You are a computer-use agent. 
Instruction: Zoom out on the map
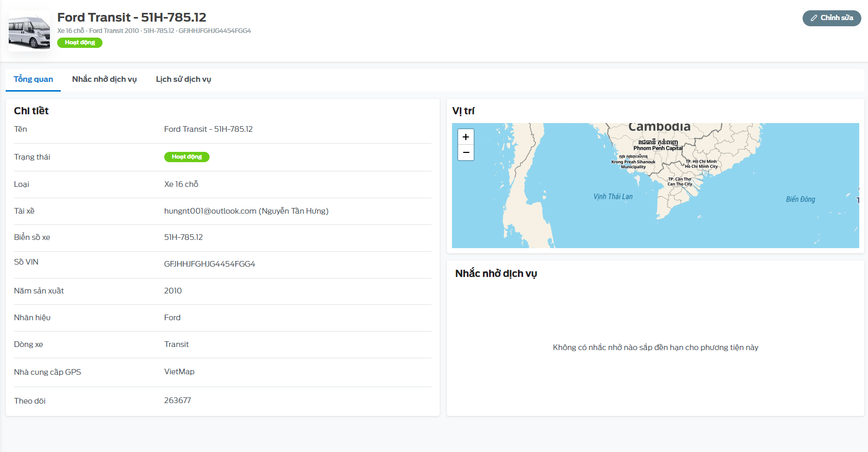[x=465, y=152]
